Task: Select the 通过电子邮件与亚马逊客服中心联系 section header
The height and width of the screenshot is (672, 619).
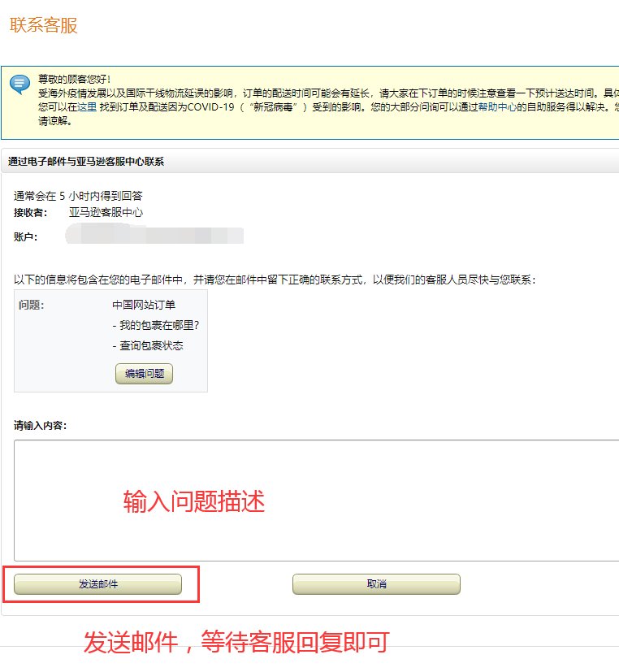Action: [86, 162]
